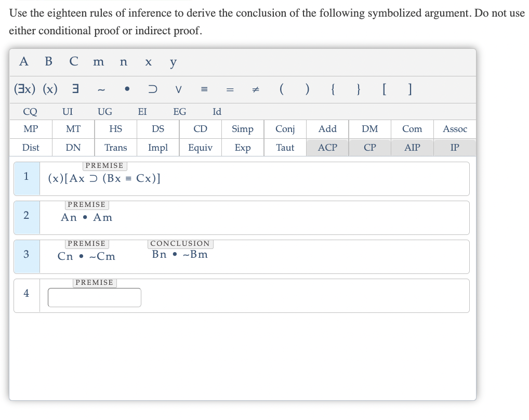This screenshot has height=420, width=529.
Task: Insert the existential quantifier (∃x) symbol
Action: click(x=23, y=89)
